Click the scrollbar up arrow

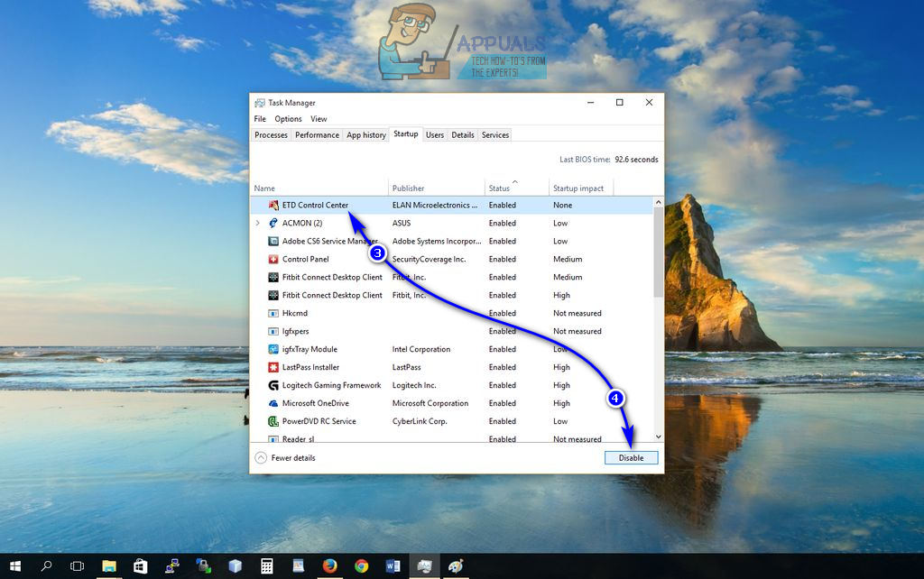(658, 202)
